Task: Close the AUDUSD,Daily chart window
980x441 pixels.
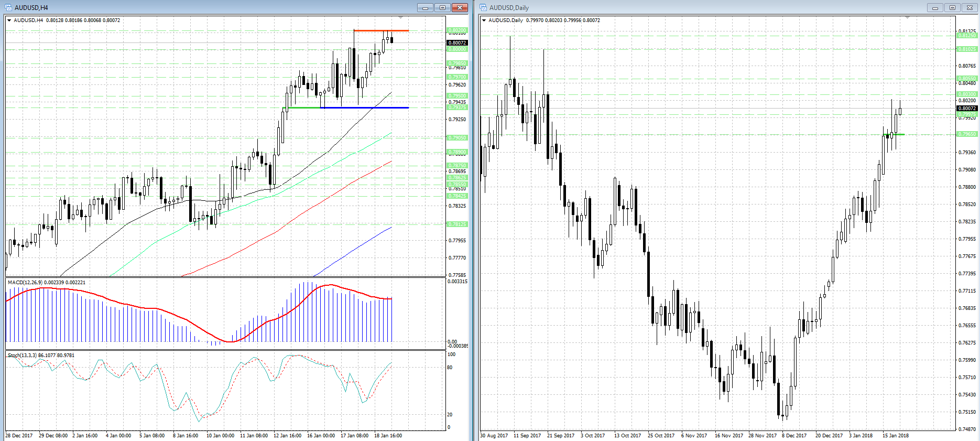Action: click(970, 7)
